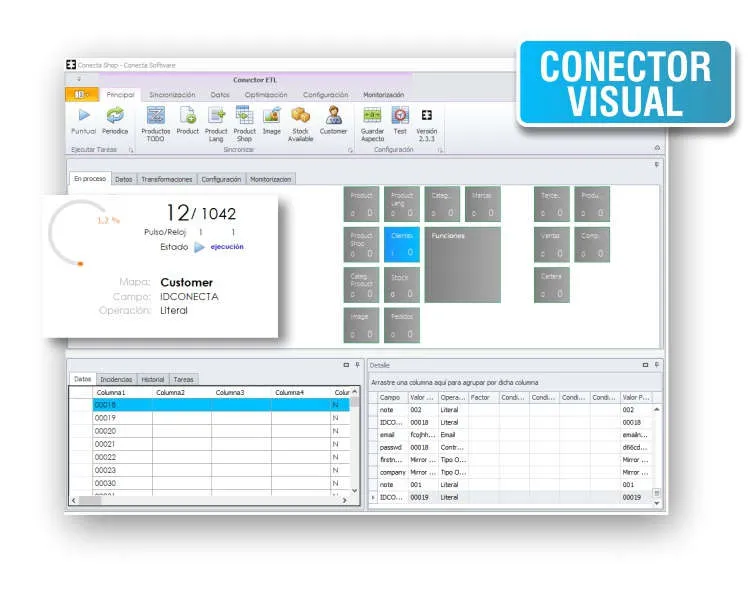
Task: Pin the En proceso main panel
Action: pos(657,164)
